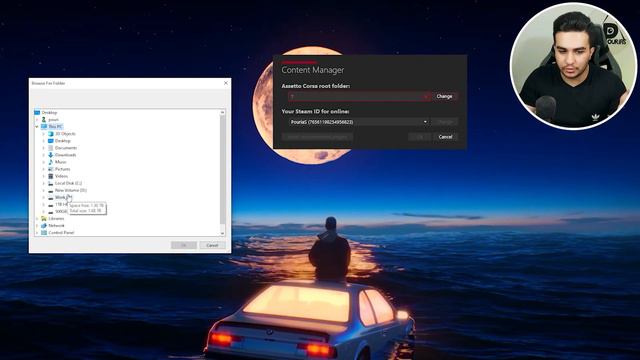Cancel the Content Manager dialog
Image resolution: width=640 pixels, height=360 pixels.
tap(445, 137)
